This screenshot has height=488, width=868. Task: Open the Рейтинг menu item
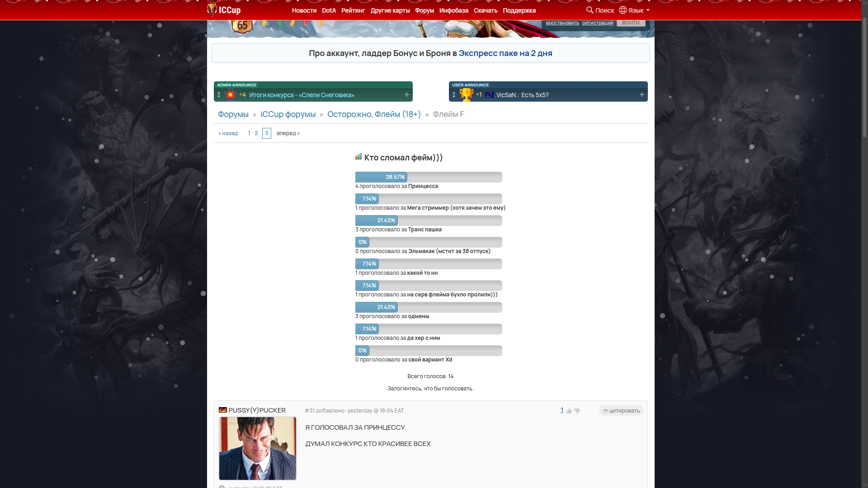coord(353,10)
